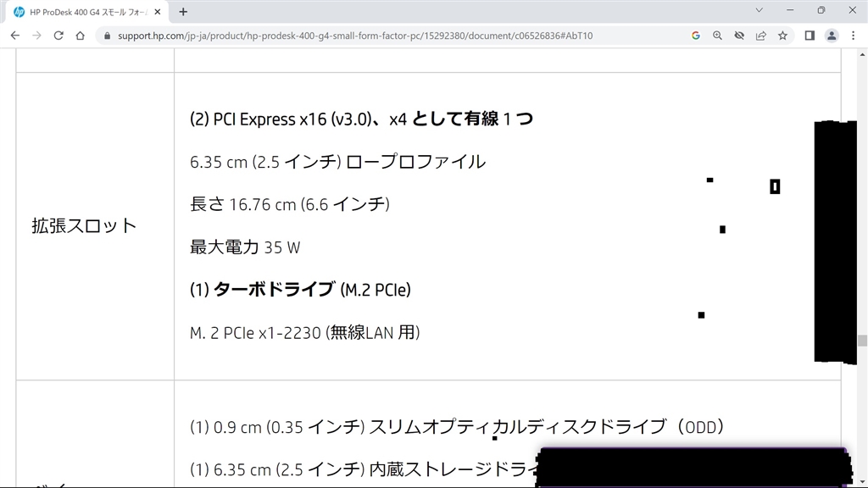868x488 pixels.
Task: Open Chrome three-dot menu
Action: (x=853, y=36)
